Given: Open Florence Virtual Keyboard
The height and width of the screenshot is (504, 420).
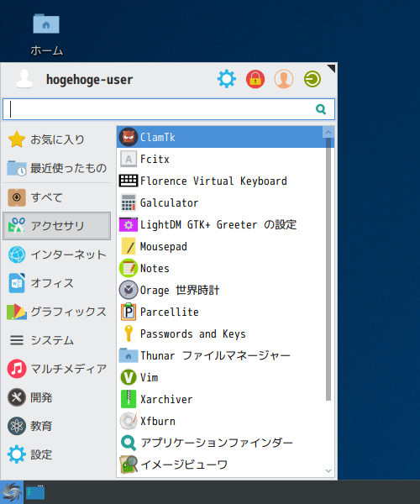Looking at the screenshot, I should (221, 181).
